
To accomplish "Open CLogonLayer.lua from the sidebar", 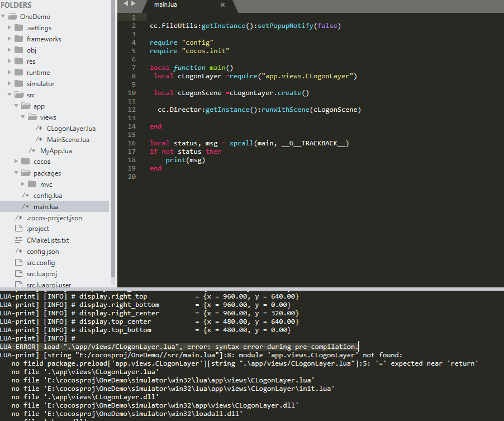I will click(72, 129).
